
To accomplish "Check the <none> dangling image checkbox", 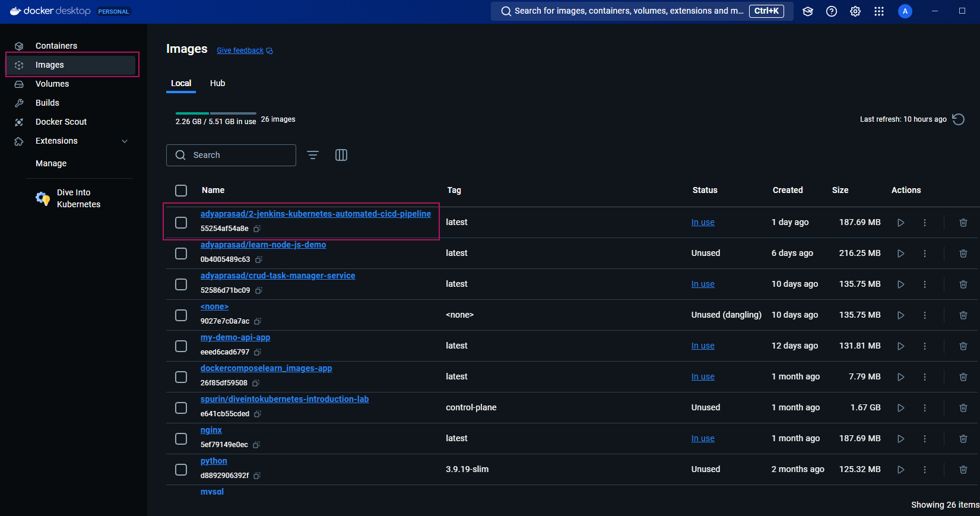I will [181, 315].
